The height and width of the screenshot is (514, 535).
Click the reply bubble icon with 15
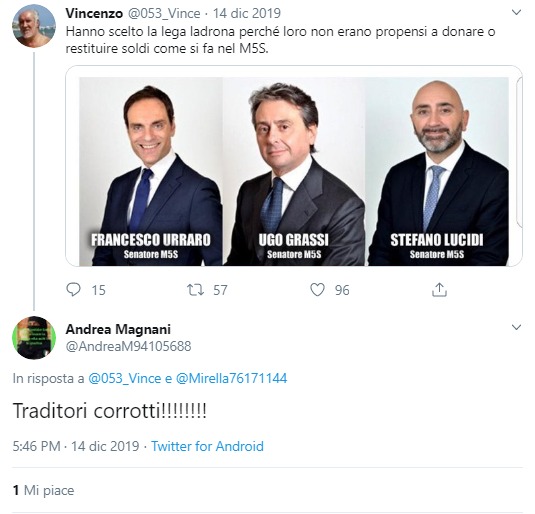click(x=73, y=290)
